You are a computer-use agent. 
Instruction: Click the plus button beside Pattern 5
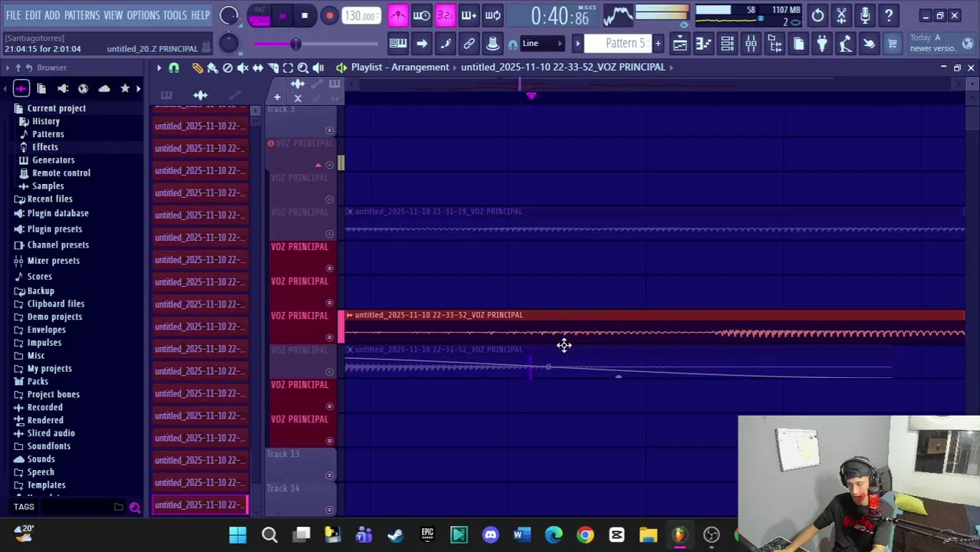(x=657, y=44)
